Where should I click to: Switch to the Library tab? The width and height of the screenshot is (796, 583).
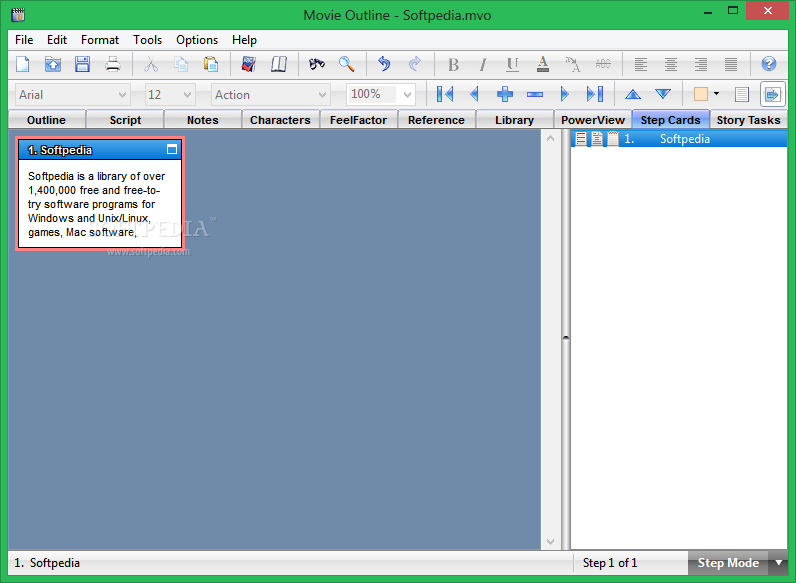coord(514,120)
